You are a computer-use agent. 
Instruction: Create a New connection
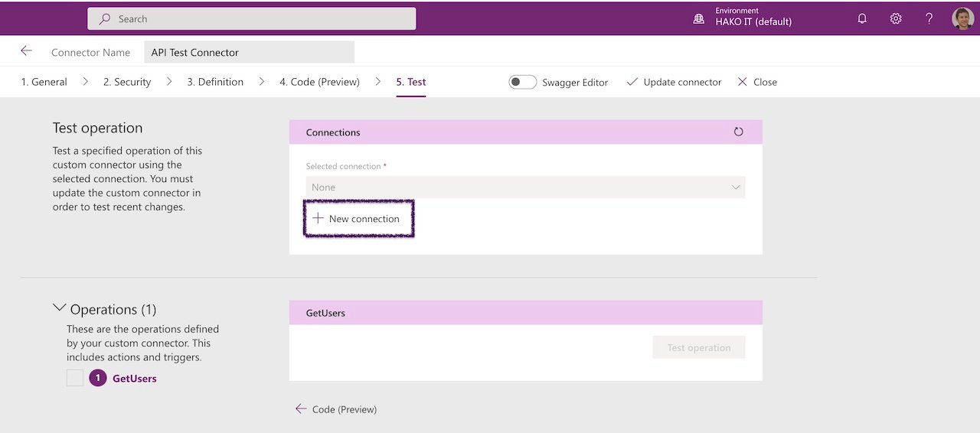(x=357, y=218)
